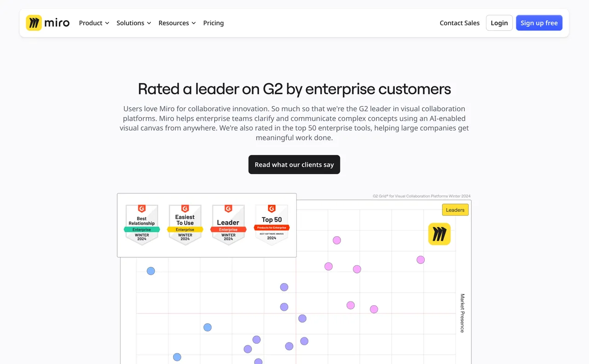
Task: Click the Top 50 Products badge
Action: point(271,225)
